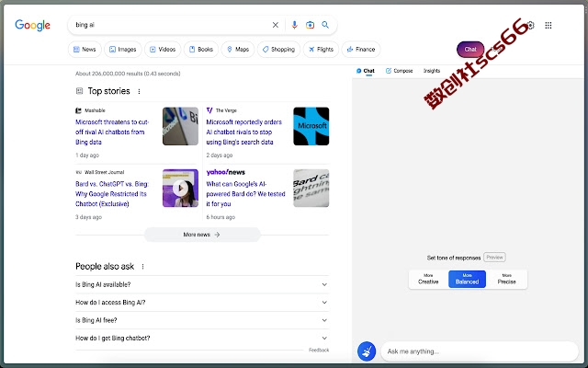Select More Creative tone

(x=428, y=279)
